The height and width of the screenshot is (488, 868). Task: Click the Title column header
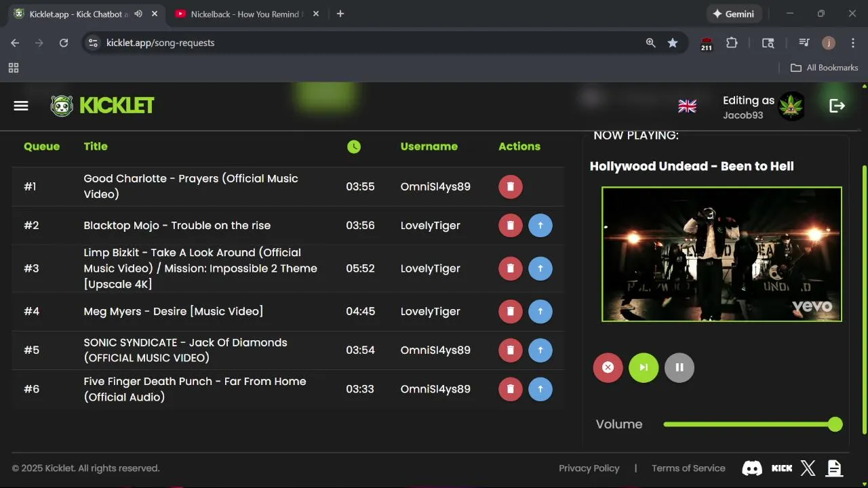pyautogui.click(x=96, y=146)
